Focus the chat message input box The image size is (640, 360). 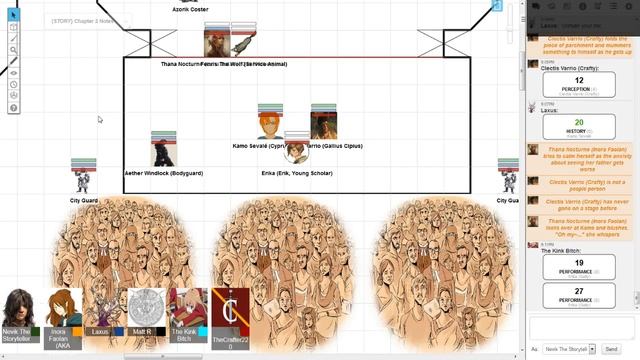[x=582, y=328]
